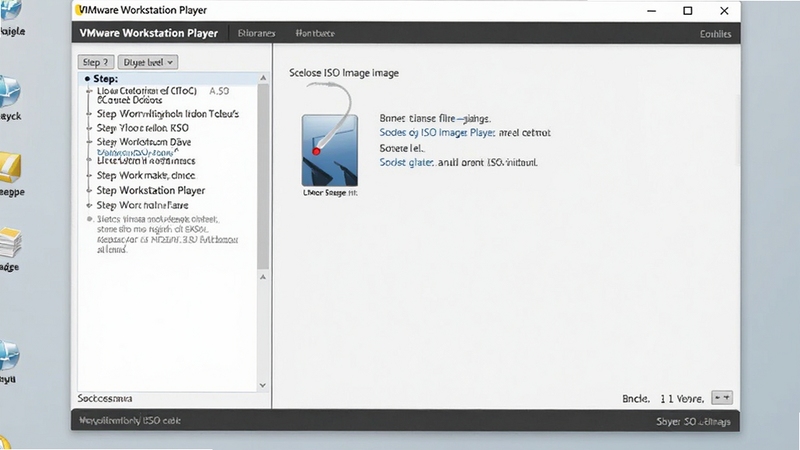Click the caption under the ISO image icon
The width and height of the screenshot is (800, 450).
point(330,193)
